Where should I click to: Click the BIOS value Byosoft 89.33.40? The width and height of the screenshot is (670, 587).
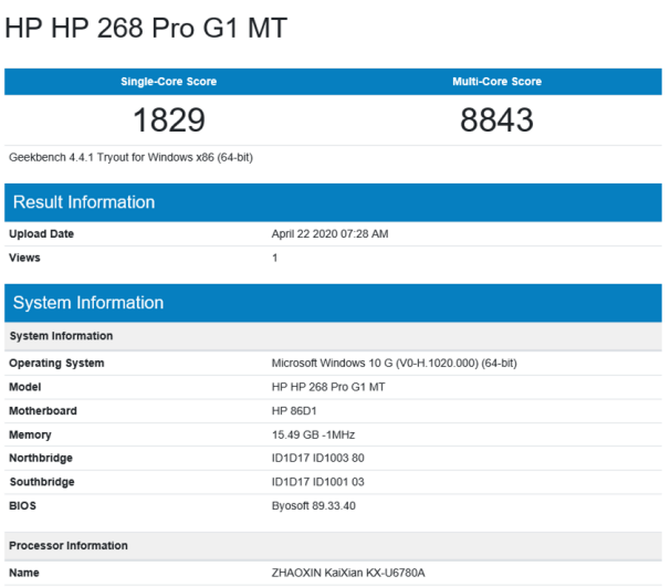click(316, 506)
